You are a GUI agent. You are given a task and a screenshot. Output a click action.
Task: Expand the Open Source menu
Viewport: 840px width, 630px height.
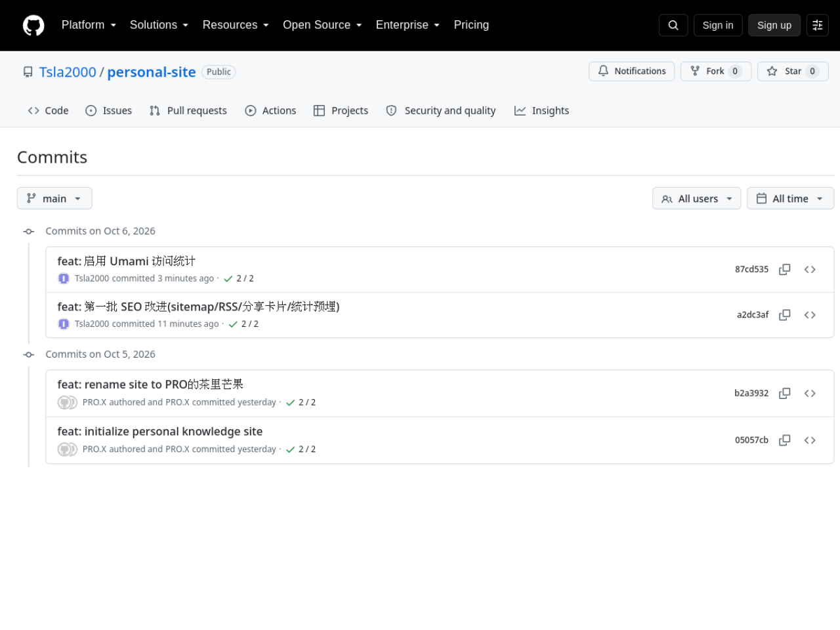[x=322, y=25]
